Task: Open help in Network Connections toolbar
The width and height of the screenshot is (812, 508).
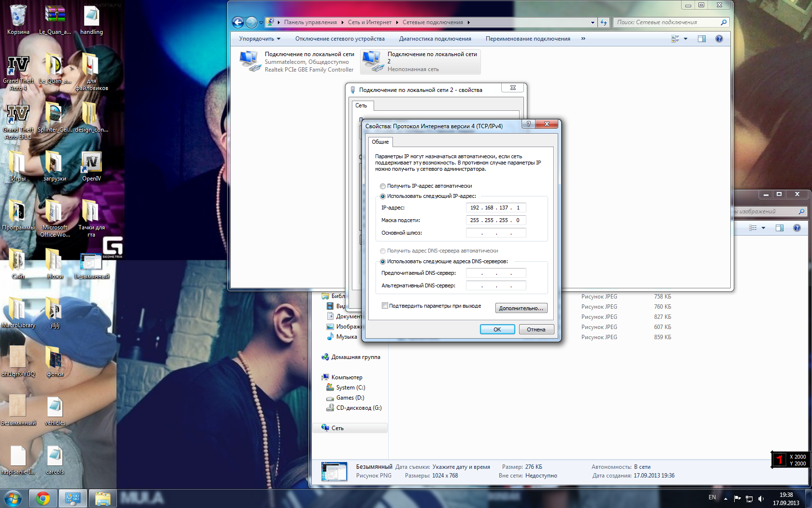Action: (719, 39)
